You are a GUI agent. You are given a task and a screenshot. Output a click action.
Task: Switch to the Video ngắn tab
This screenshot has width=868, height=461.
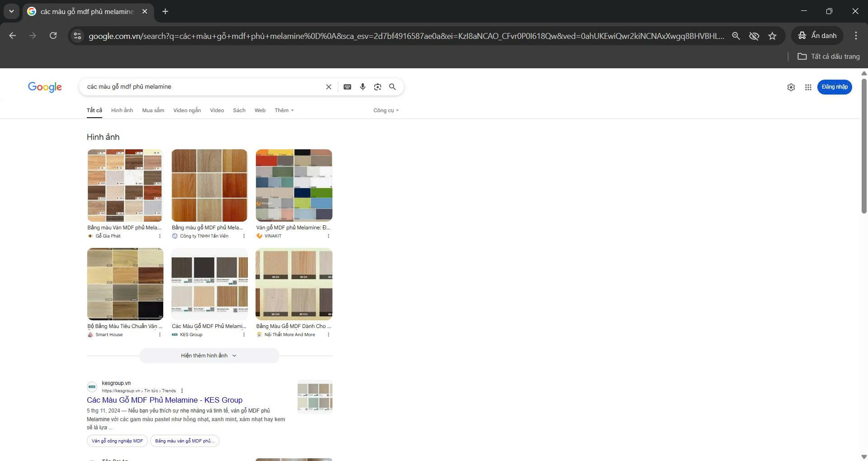pos(187,110)
